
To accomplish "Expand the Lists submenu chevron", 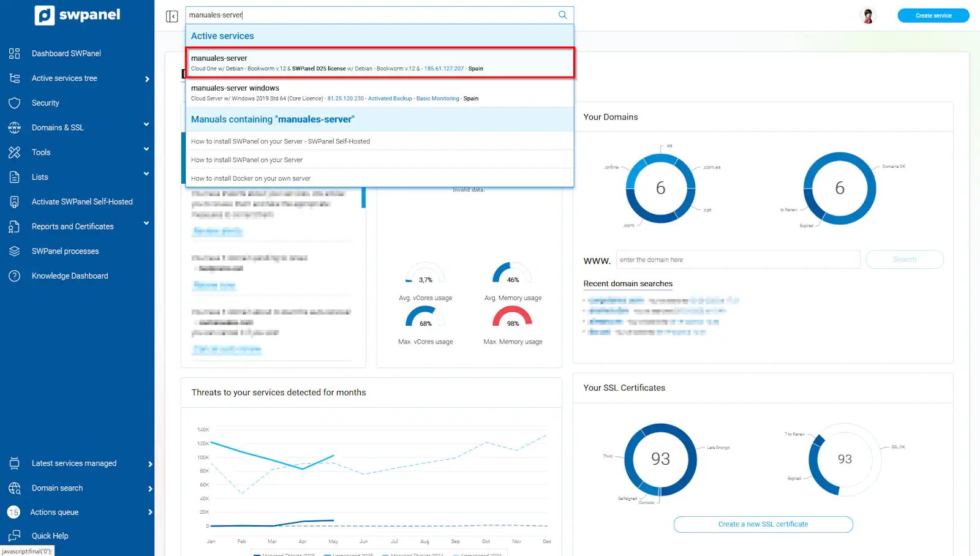I will click(146, 174).
